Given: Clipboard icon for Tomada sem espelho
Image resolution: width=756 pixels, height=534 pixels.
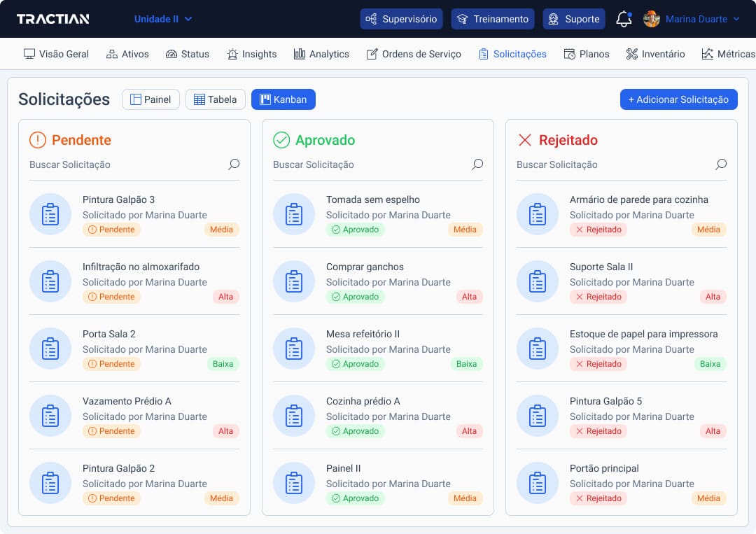Looking at the screenshot, I should pyautogui.click(x=294, y=214).
